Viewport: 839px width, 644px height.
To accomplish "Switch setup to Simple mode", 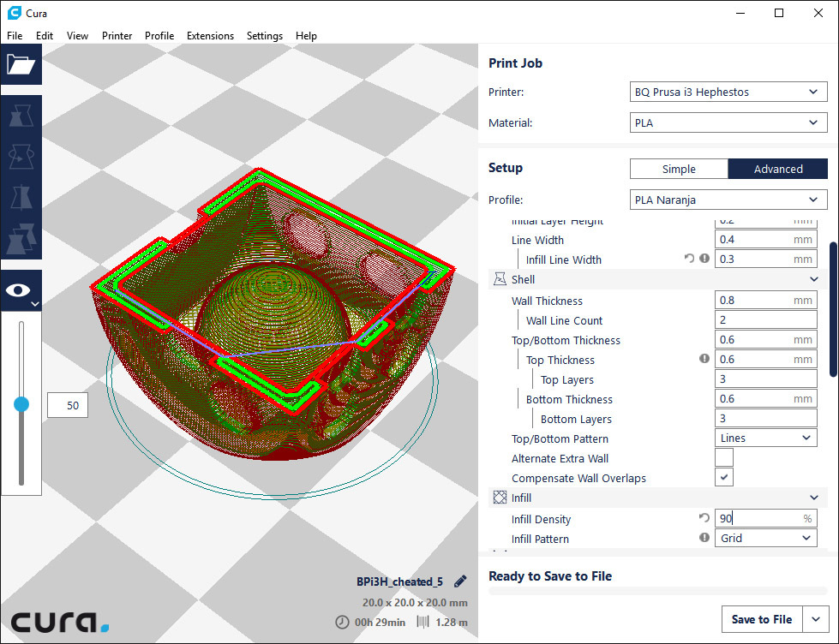I will [x=679, y=169].
